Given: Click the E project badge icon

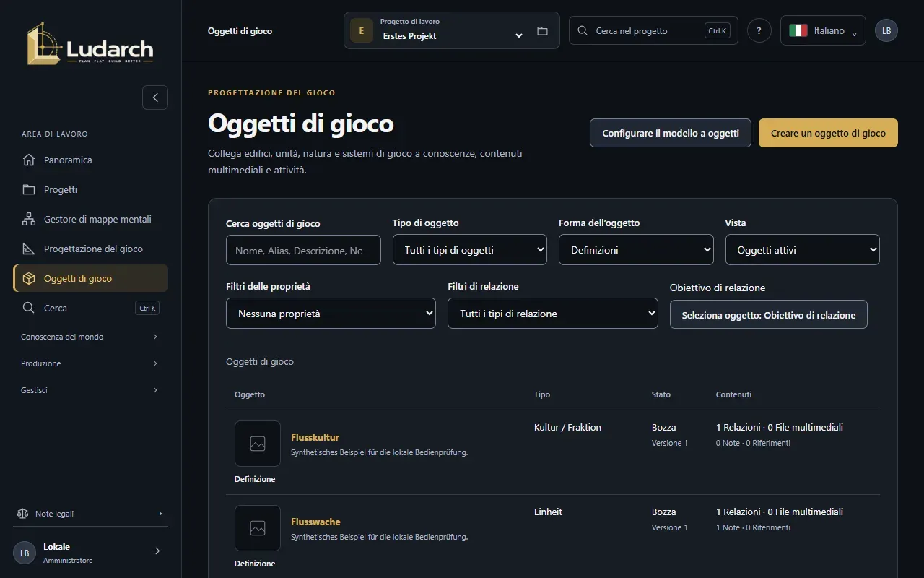Looking at the screenshot, I should coord(362,31).
